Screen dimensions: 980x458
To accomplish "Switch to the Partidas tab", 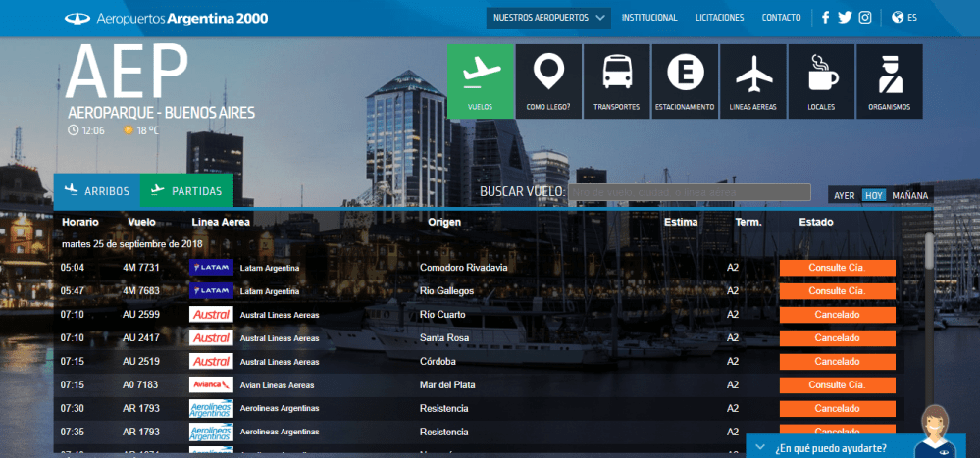I will click(x=186, y=191).
